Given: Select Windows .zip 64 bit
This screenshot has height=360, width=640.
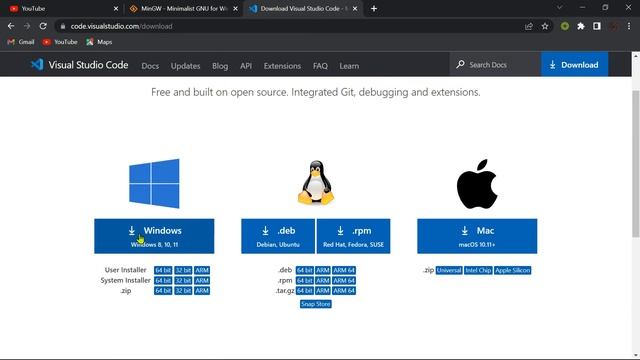Looking at the screenshot, I should (x=163, y=291).
